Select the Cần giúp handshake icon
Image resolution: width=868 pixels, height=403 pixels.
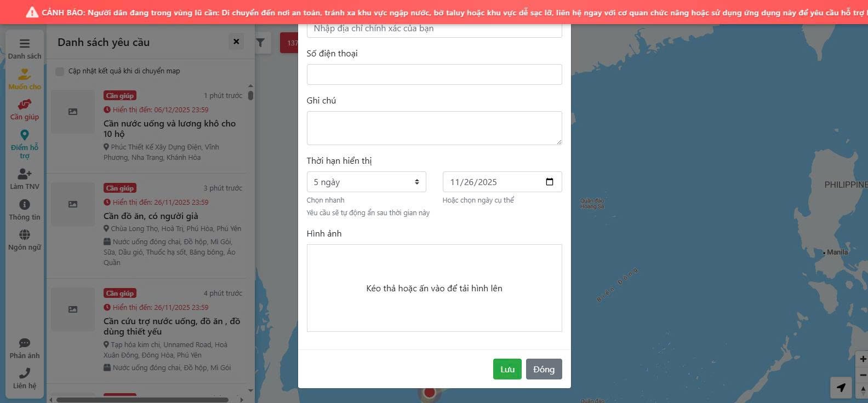coord(25,105)
